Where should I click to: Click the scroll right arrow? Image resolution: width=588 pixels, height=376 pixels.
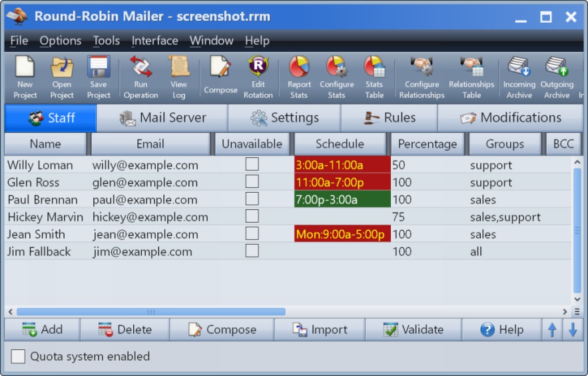[x=565, y=311]
